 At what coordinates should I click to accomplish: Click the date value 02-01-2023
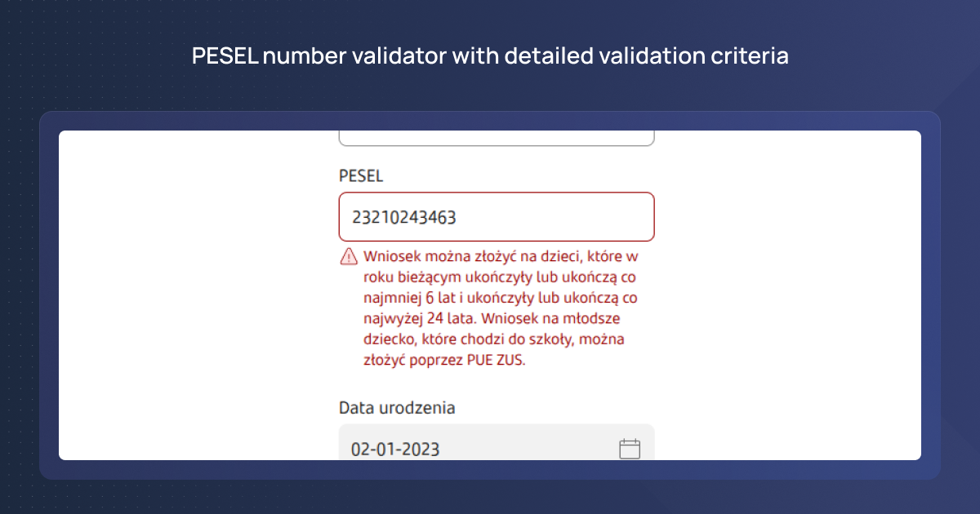tap(395, 450)
